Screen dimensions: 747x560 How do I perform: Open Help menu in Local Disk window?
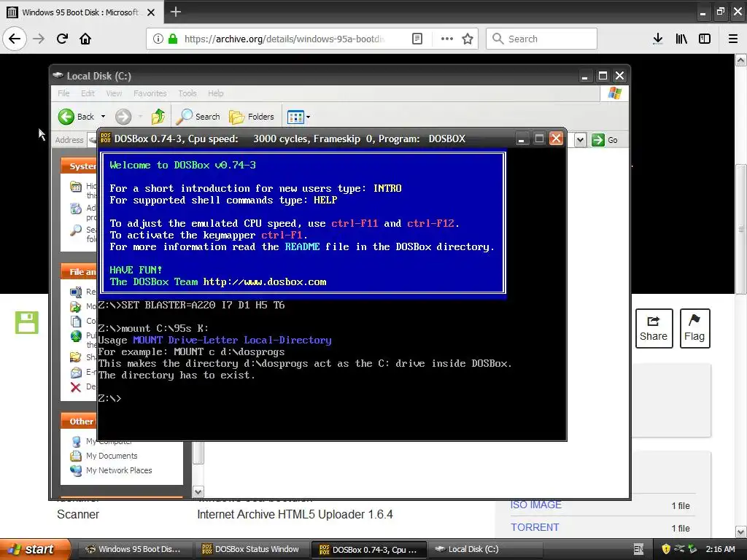coord(215,93)
